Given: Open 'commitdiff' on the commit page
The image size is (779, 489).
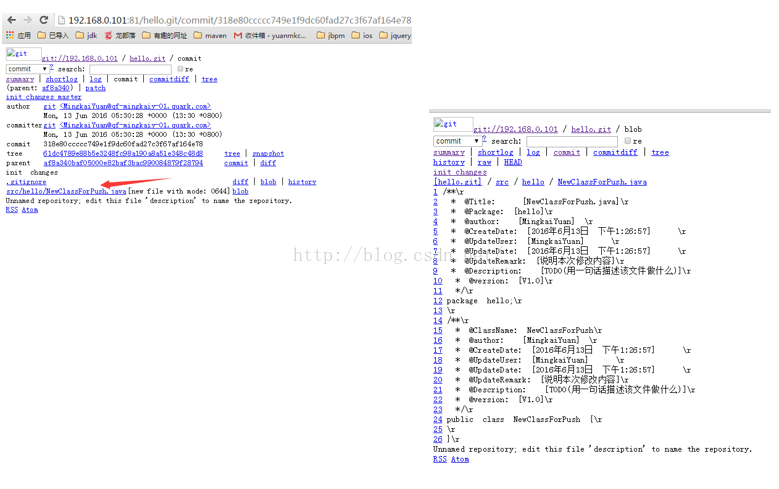Looking at the screenshot, I should [x=169, y=79].
